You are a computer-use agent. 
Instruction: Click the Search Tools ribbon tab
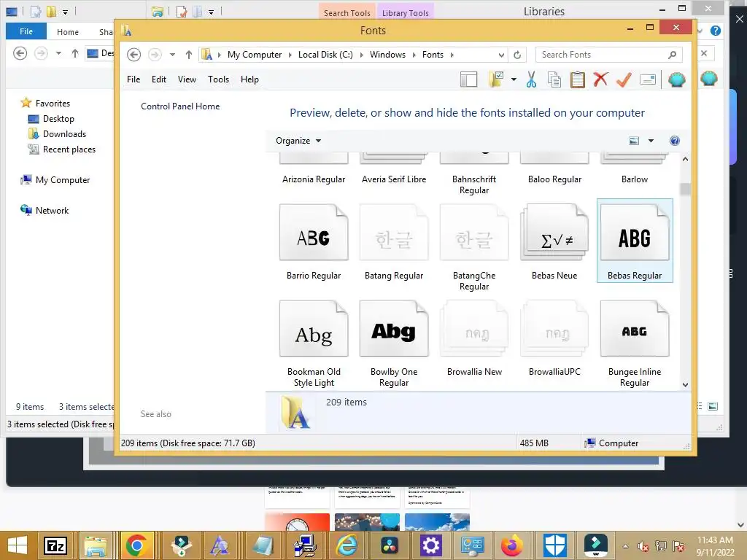[x=347, y=13]
